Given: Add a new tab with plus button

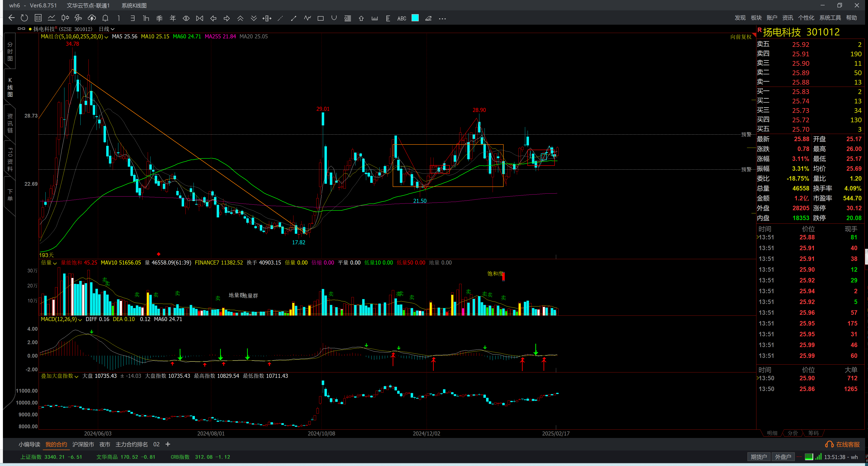Looking at the screenshot, I should click(168, 444).
